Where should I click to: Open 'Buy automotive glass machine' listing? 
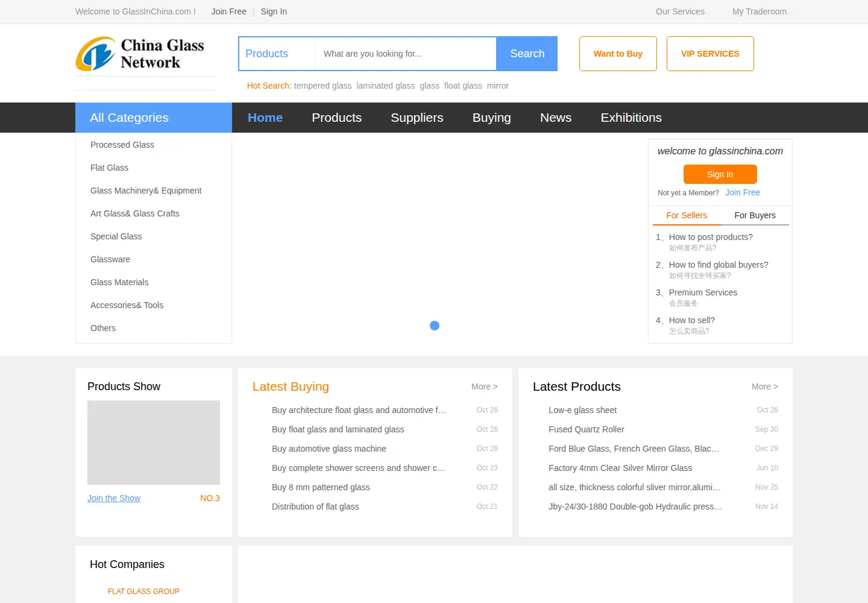329,449
